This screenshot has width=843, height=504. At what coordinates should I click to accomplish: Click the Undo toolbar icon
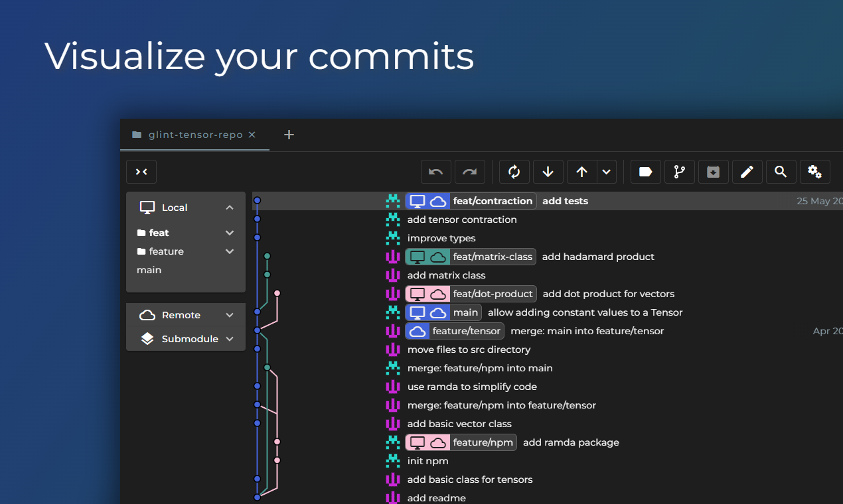pyautogui.click(x=435, y=172)
